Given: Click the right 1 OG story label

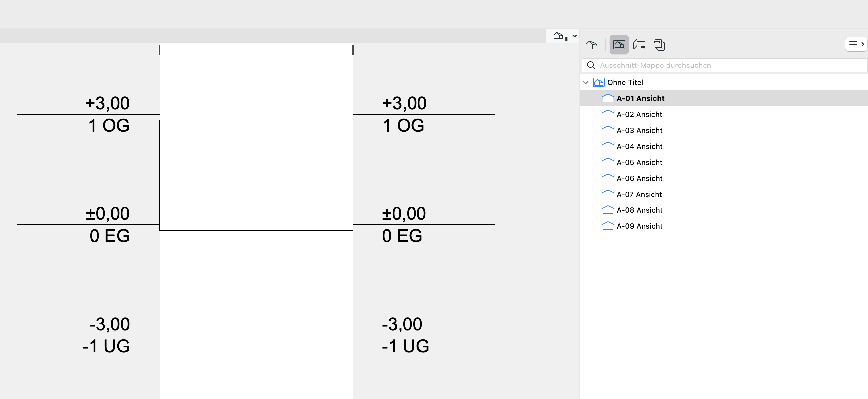Looking at the screenshot, I should click(403, 125).
